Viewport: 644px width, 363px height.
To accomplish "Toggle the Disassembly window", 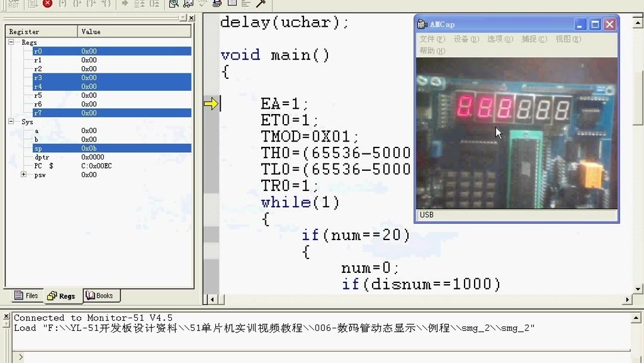I will tap(173, 4).
